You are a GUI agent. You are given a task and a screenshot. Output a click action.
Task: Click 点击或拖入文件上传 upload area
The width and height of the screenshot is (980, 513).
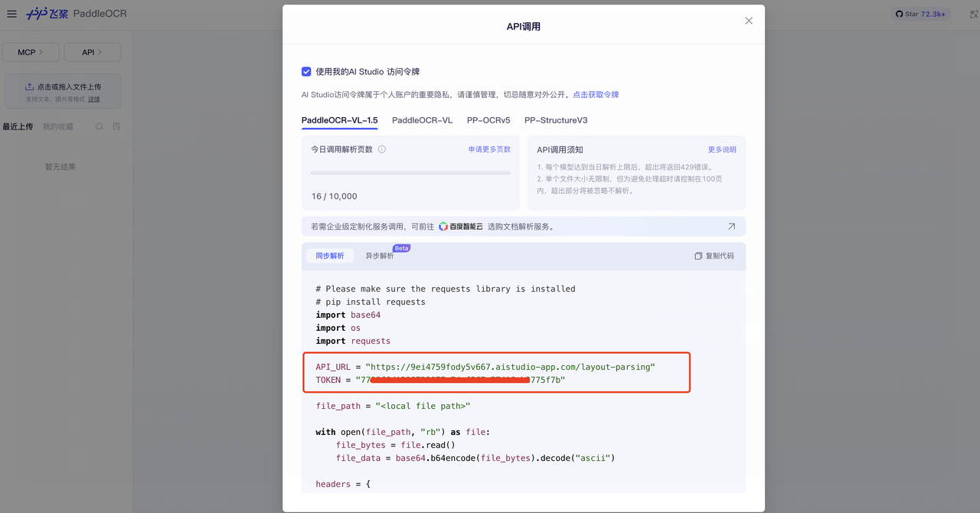point(63,91)
